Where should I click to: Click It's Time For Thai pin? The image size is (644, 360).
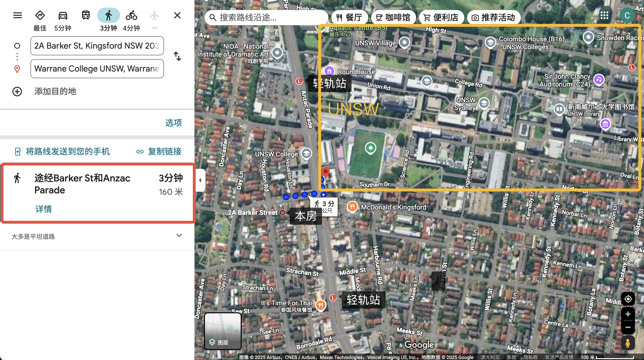pos(321,305)
